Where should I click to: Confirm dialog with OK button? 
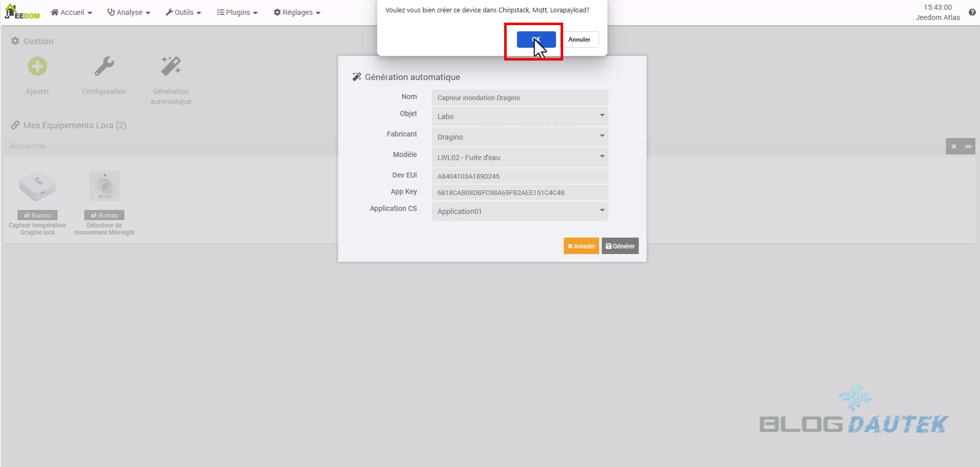pos(536,40)
